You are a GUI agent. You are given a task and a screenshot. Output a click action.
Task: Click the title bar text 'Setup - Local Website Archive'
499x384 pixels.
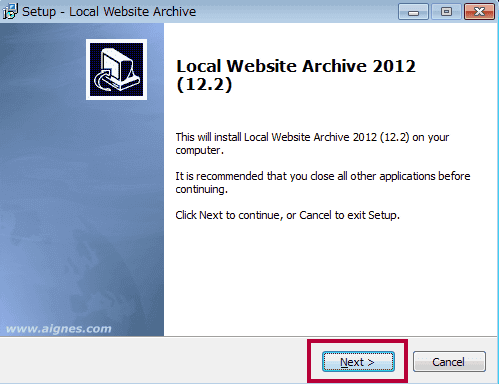(x=109, y=12)
